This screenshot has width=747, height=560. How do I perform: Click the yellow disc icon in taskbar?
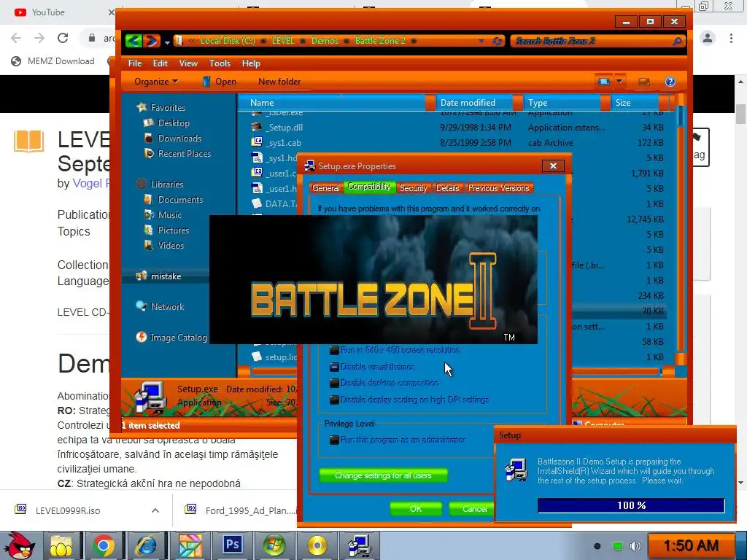(317, 545)
